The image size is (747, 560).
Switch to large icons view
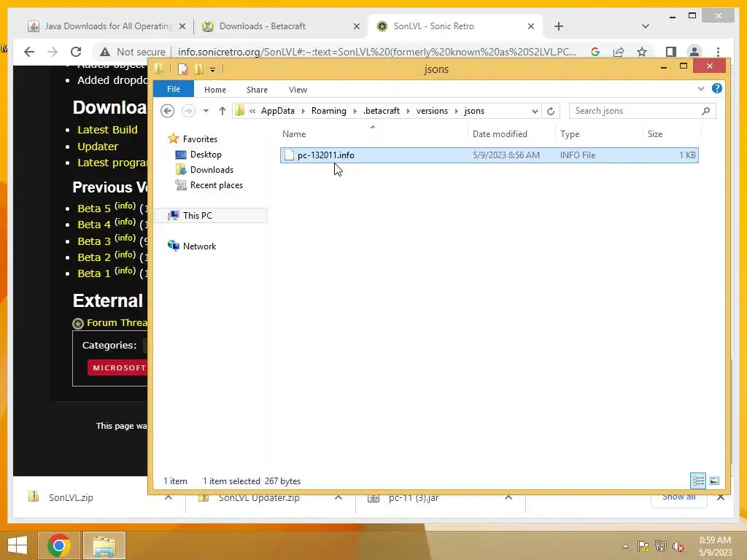click(714, 481)
